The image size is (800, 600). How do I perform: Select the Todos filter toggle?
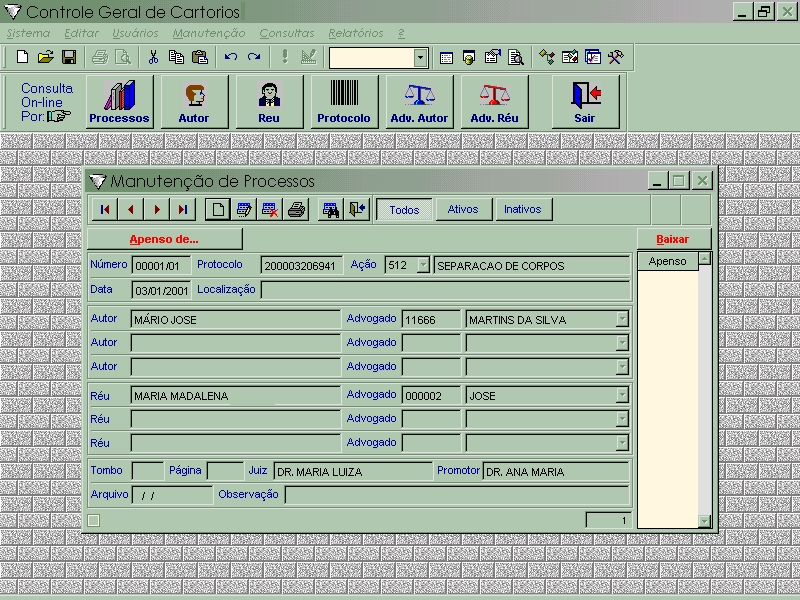coord(404,210)
